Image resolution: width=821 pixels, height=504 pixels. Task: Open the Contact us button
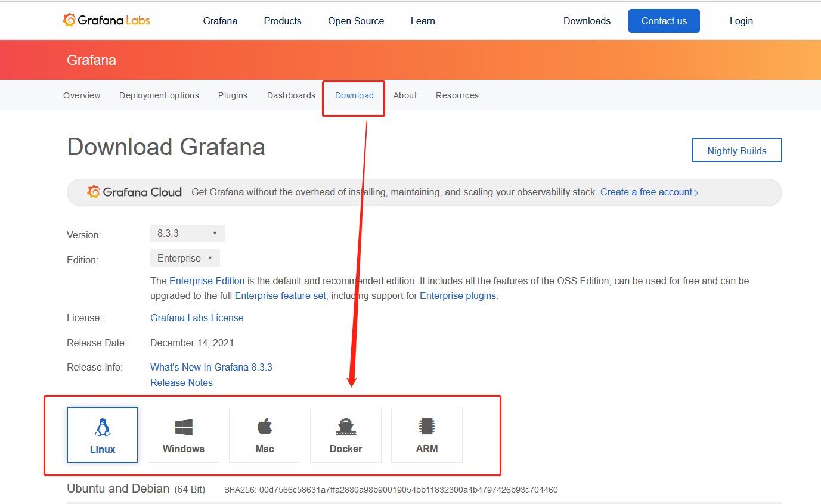[x=664, y=21]
